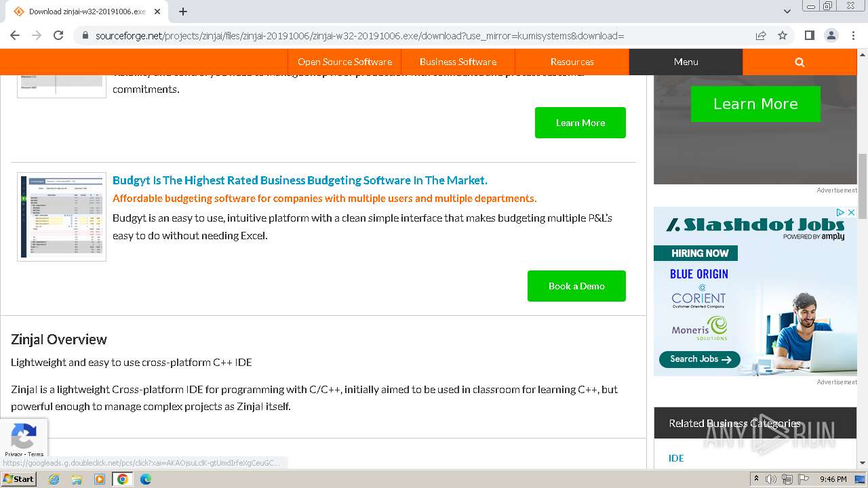Click the browser forward arrow

tap(37, 35)
